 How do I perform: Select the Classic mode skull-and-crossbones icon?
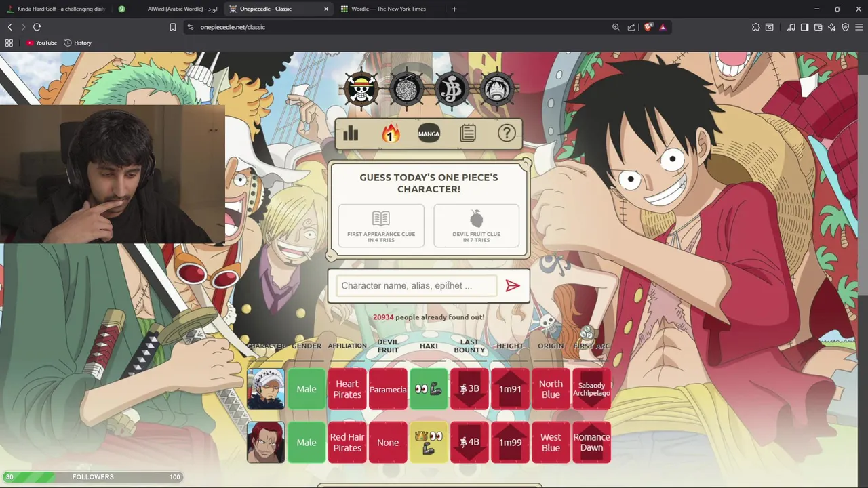(x=361, y=89)
